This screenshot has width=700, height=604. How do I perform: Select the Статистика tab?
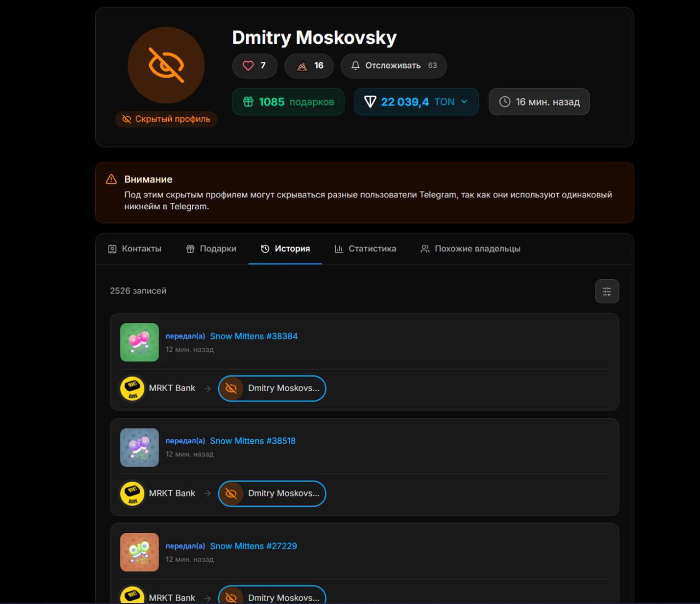pos(365,249)
